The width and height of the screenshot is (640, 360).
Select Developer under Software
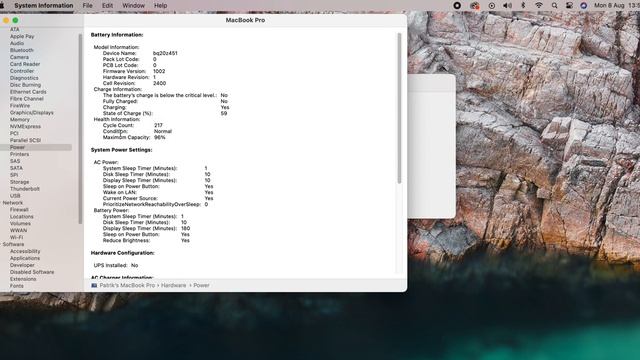(22, 265)
